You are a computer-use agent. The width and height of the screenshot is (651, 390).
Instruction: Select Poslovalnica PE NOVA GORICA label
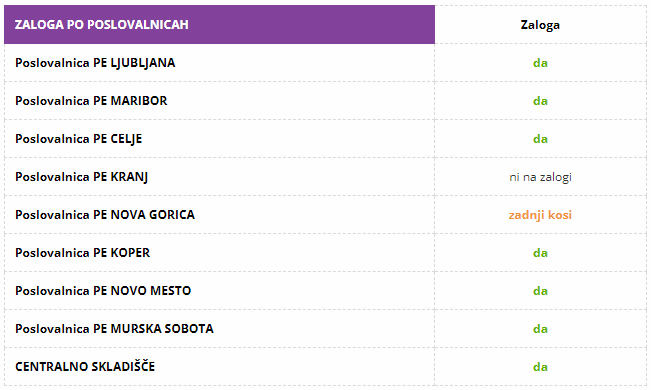pyautogui.click(x=105, y=215)
